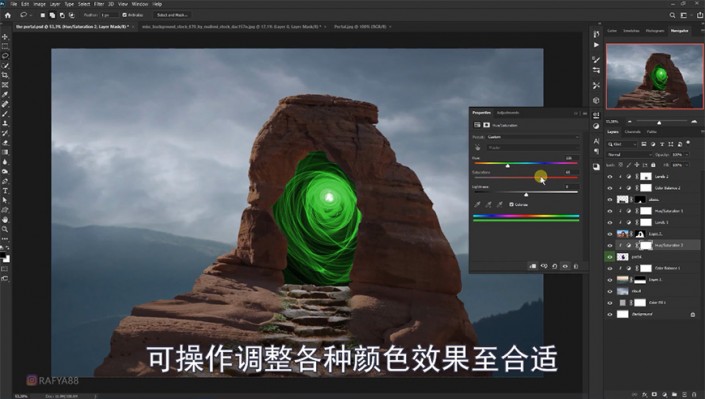Hide the Background layer
Viewport: 705px width, 399px height.
click(x=610, y=314)
